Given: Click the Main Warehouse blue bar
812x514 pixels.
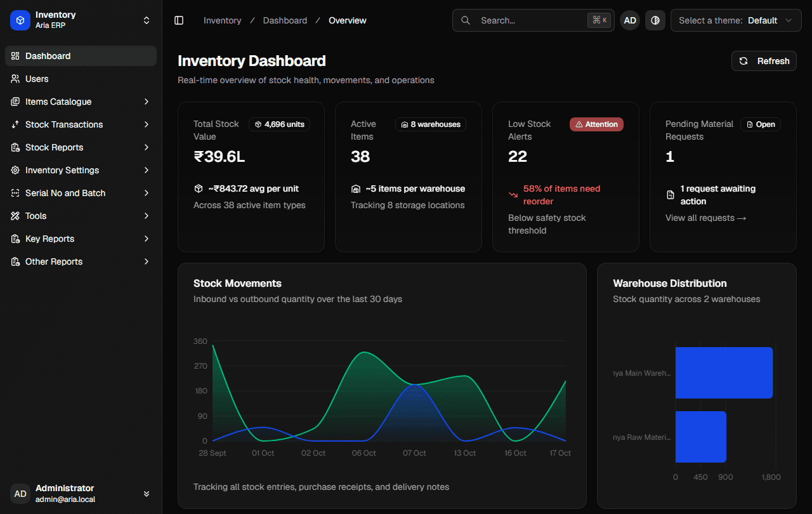Looking at the screenshot, I should (724, 372).
